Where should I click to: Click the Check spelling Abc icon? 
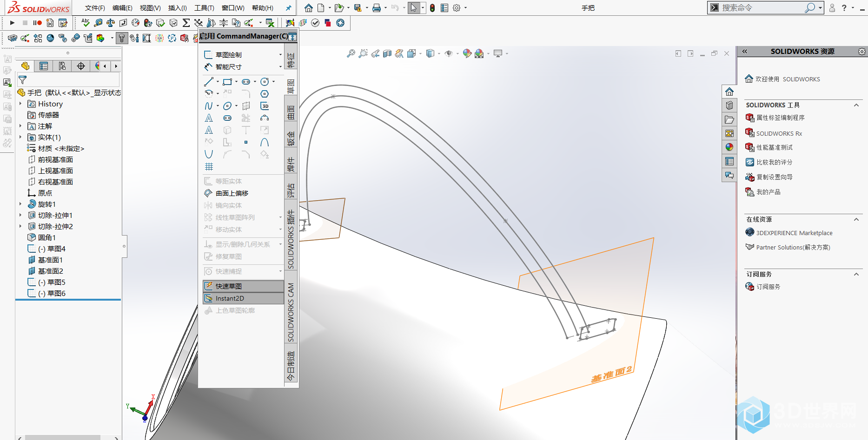[x=86, y=22]
